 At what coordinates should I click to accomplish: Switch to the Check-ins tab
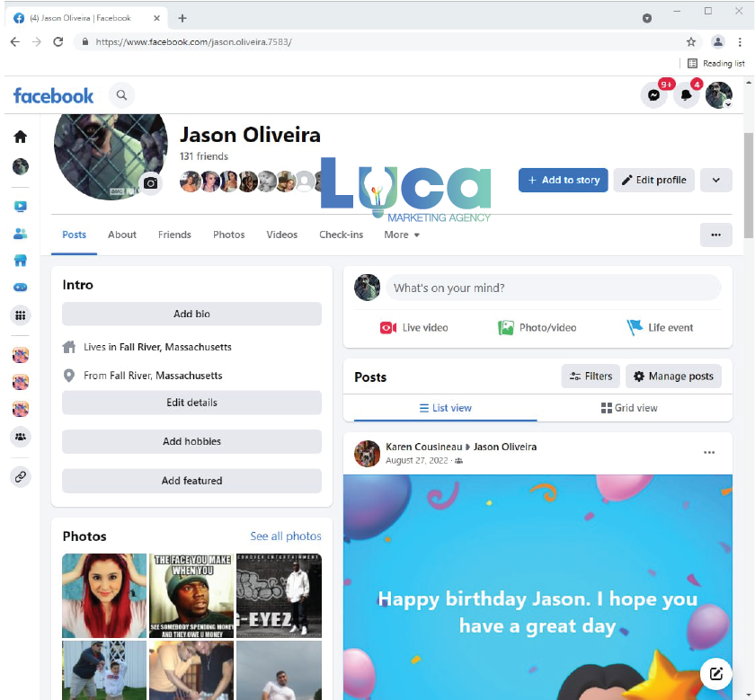pos(341,235)
